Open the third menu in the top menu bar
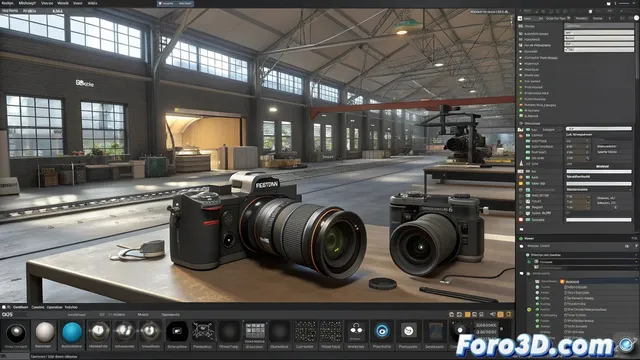This screenshot has height=360, width=640. (x=47, y=3)
